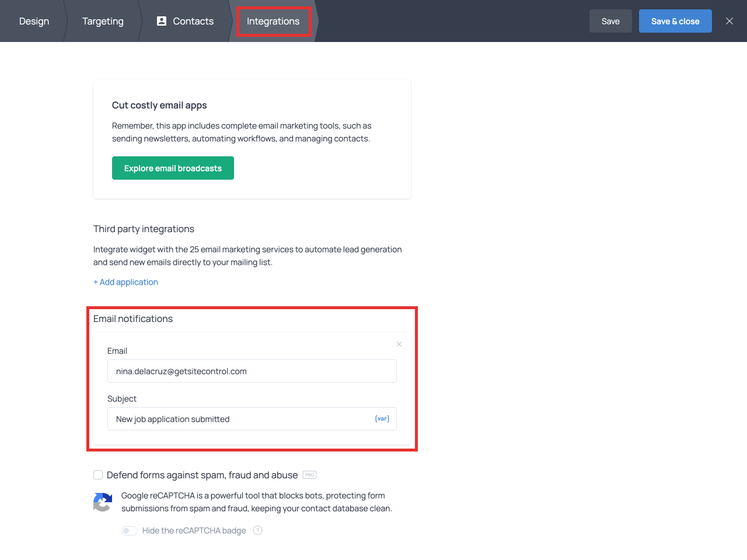
Task: Click the person icon on the Contacts tab
Action: tap(161, 21)
